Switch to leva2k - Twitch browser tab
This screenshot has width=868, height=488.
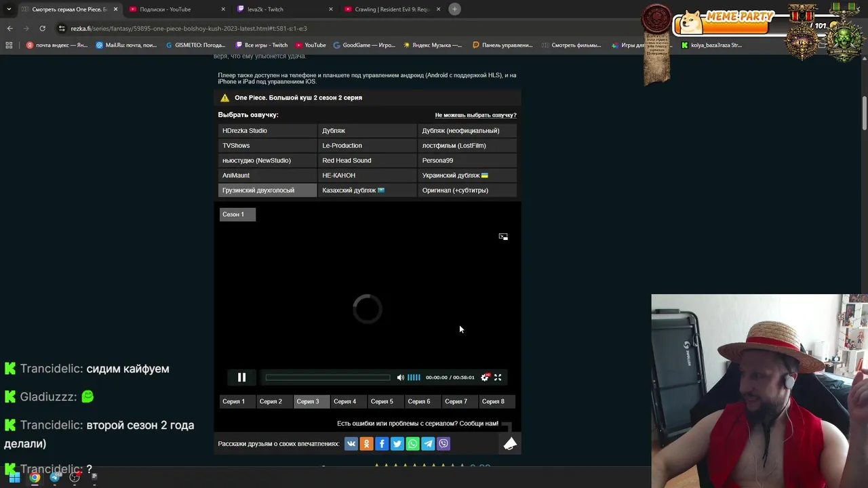[x=283, y=9]
